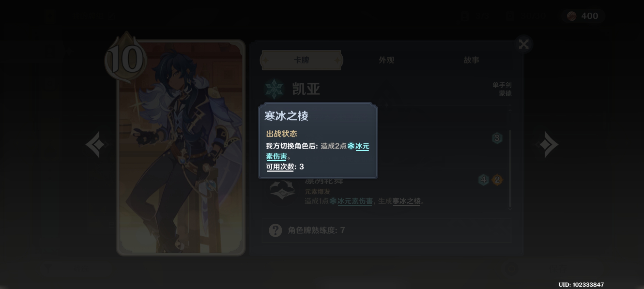The image size is (644, 289).
Task: Open the 可用次数 keyword link
Action: (x=280, y=167)
